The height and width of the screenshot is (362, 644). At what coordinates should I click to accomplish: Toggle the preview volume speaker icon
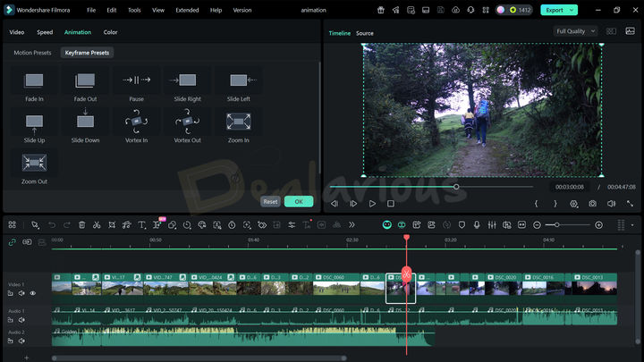coord(612,204)
